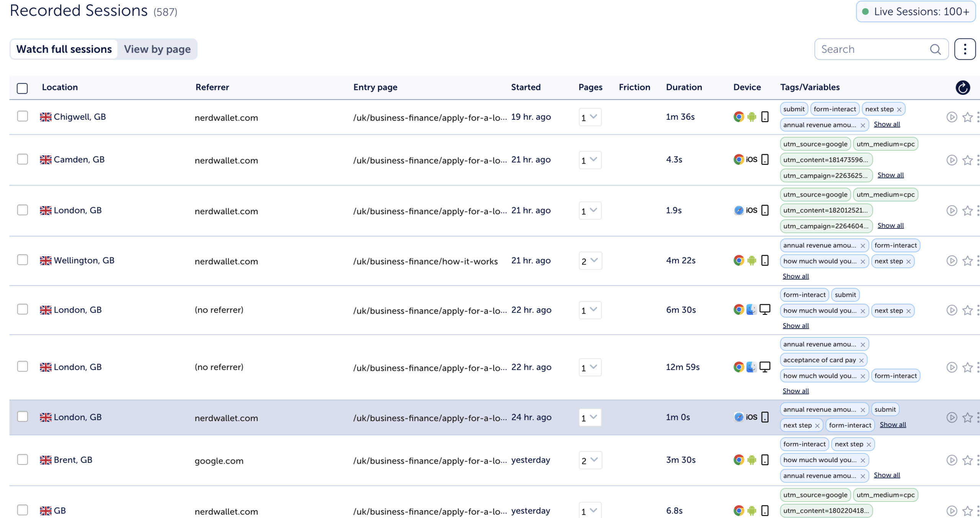
Task: Expand pages dropdown for Wellington session
Action: coord(590,261)
